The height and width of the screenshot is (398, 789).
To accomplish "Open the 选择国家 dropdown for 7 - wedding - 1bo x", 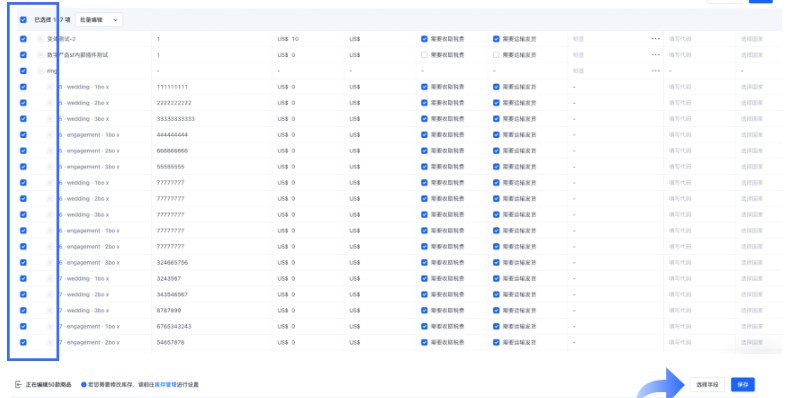I will click(x=752, y=279).
